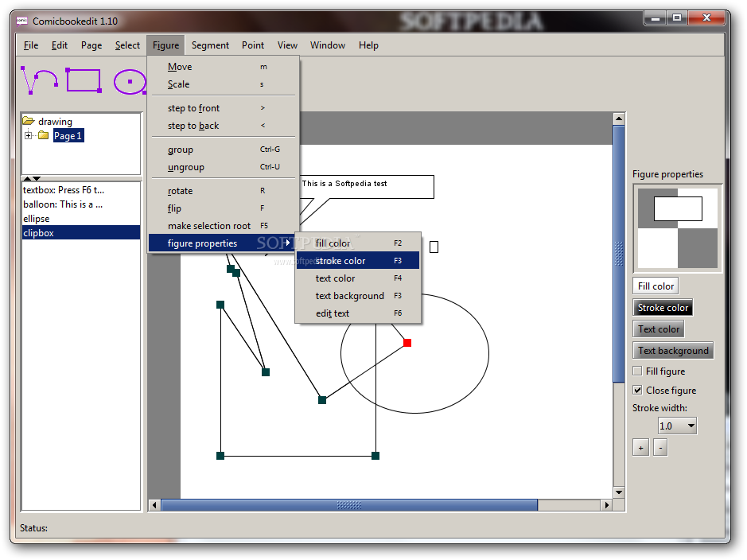Select the clipbox list entry
Screen dimensions: 747x560
pyautogui.click(x=81, y=233)
